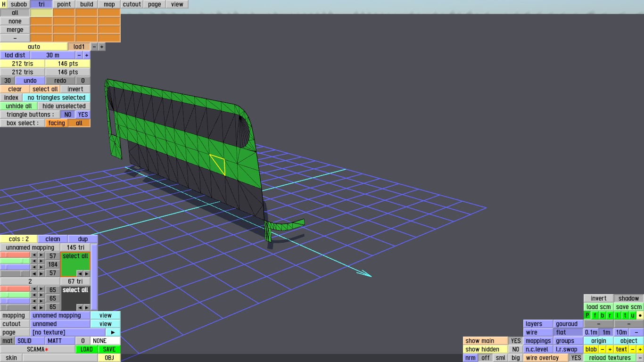Open the cutout tab
The image size is (644, 362).
click(132, 4)
